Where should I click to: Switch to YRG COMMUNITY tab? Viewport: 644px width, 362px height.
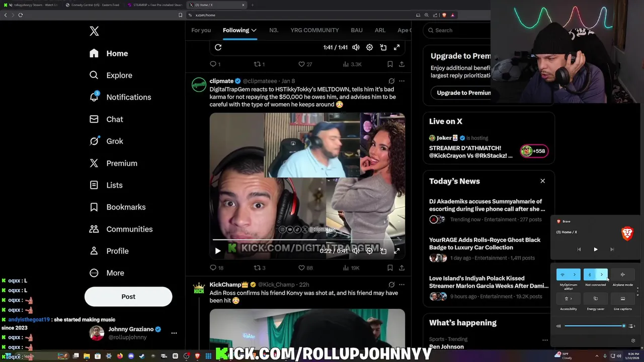pyautogui.click(x=314, y=30)
